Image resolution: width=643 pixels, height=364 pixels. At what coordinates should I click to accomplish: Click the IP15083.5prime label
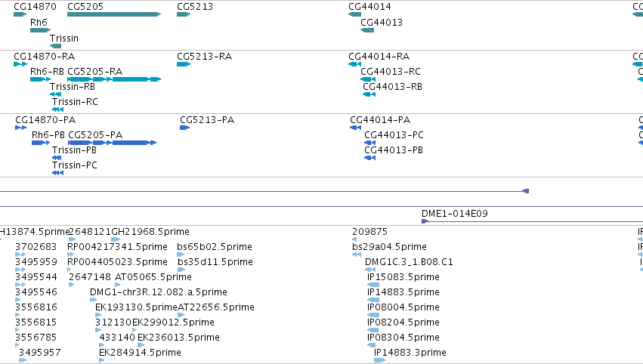[403, 277]
